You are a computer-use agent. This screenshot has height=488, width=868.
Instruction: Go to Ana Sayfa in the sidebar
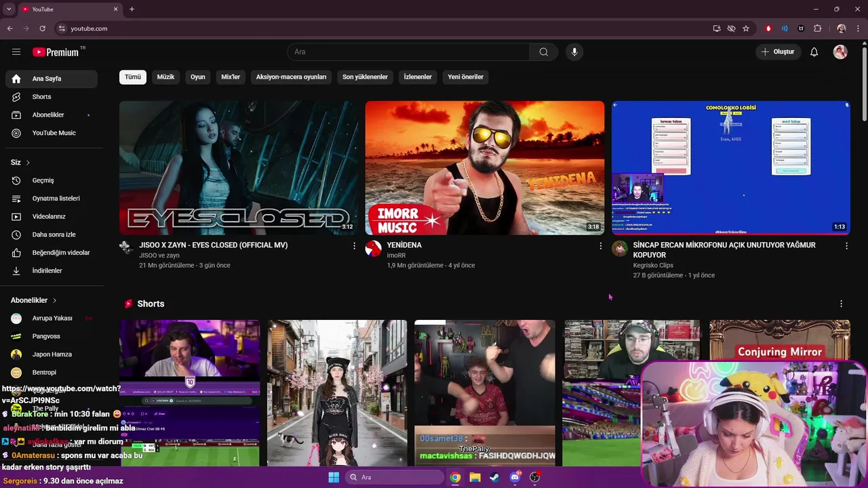coord(52,79)
